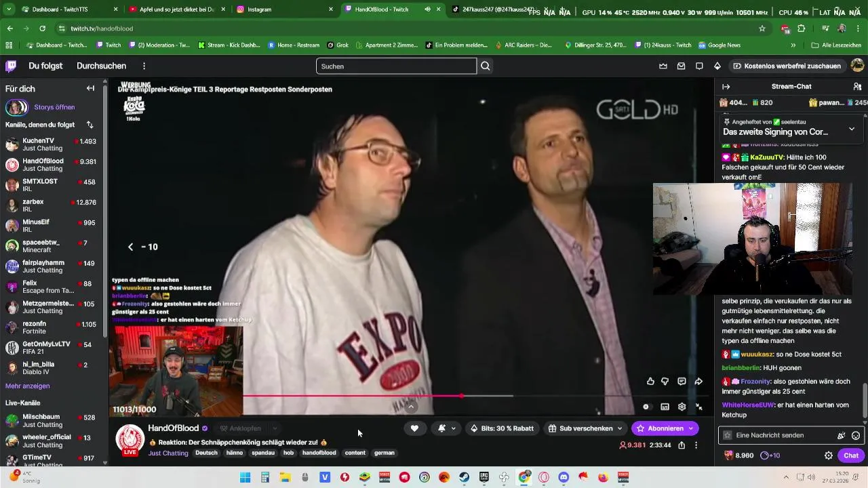Open the Durchsuchen navigation item
This screenshot has height=488, width=868.
101,66
